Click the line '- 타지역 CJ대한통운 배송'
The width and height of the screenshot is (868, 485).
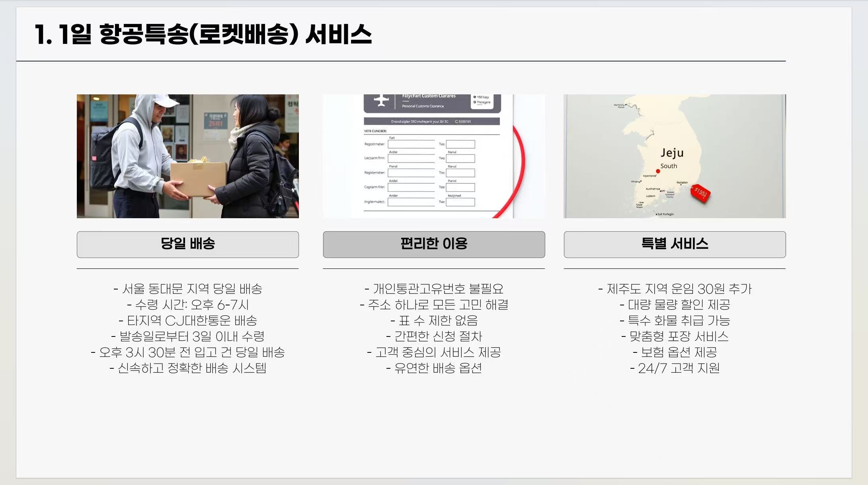point(188,321)
